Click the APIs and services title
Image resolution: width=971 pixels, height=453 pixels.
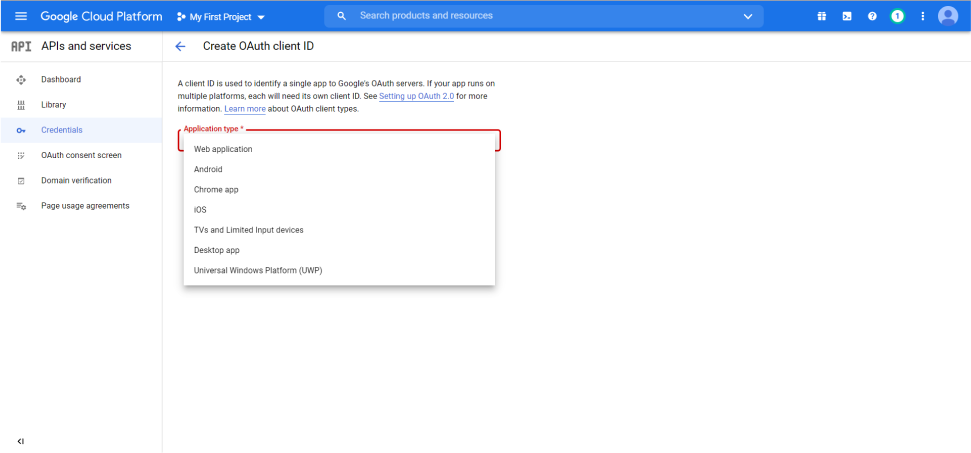click(x=86, y=46)
